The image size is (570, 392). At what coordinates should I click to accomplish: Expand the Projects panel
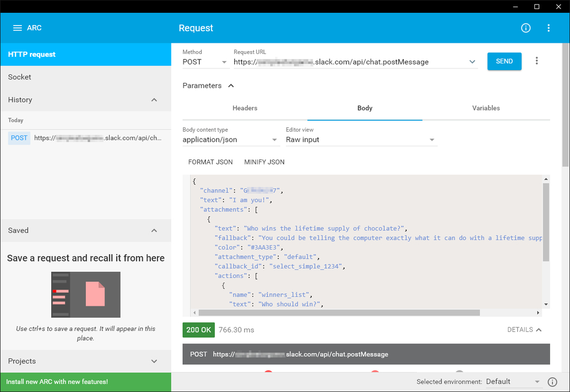[154, 361]
